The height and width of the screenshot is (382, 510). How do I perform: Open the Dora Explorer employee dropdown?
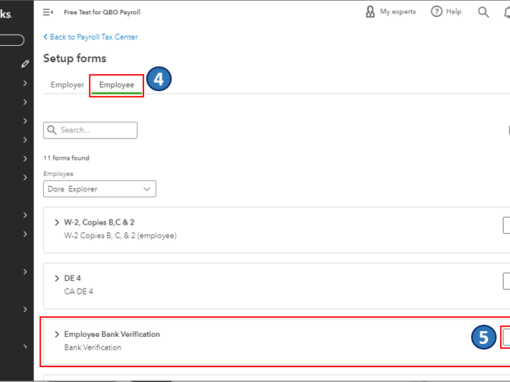100,189
